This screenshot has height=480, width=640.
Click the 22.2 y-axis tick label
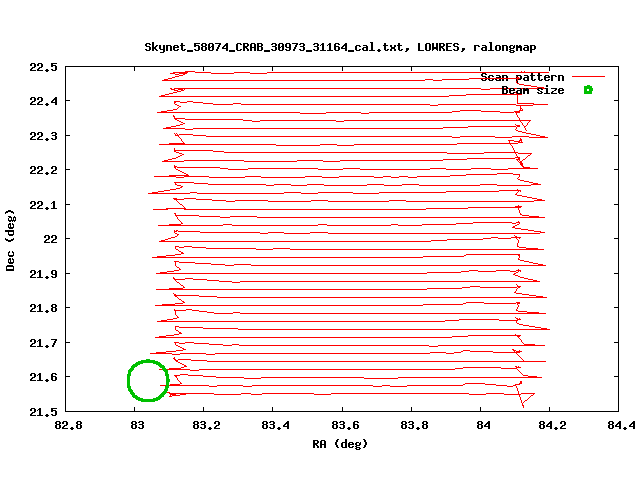click(43, 170)
